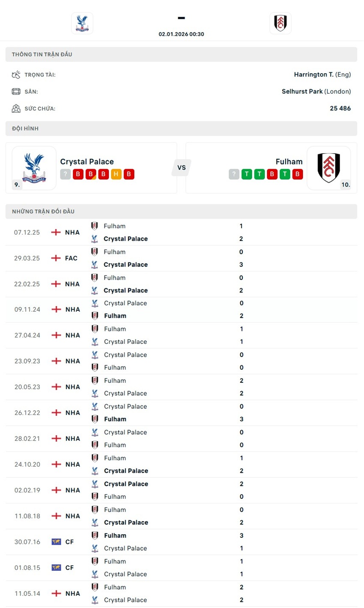The height and width of the screenshot is (608, 364).
Task: Click the small Fulham badge in the 29.03.25 FAC row
Action: 95,252
